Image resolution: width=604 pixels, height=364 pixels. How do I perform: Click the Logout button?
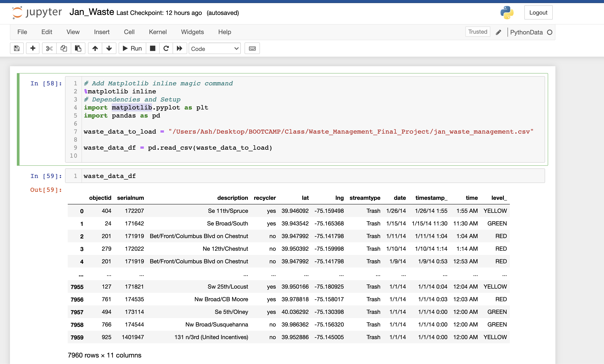(538, 12)
